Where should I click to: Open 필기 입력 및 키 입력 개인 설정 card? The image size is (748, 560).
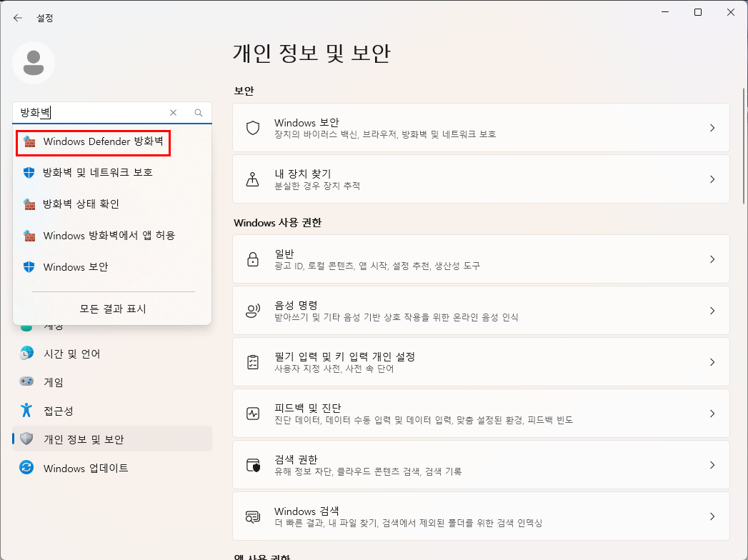tap(481, 362)
